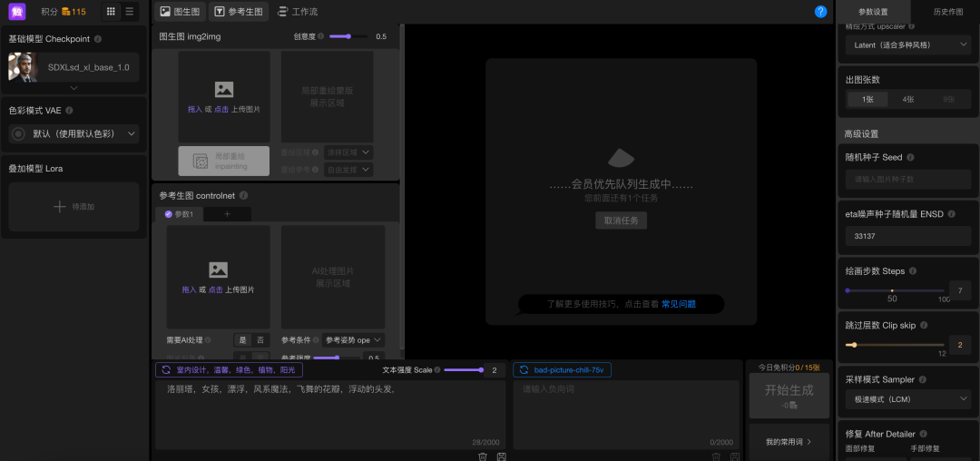Click info icon next to 参考生图 controlnet

coord(243,195)
